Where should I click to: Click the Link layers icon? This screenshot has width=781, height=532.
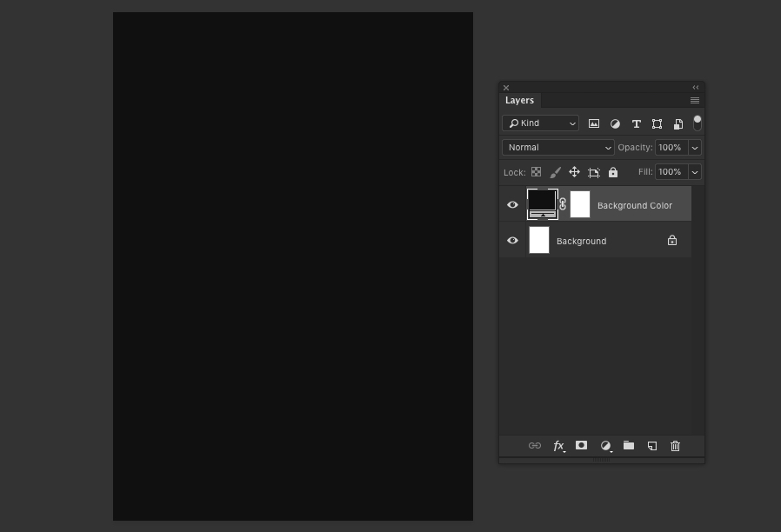click(x=535, y=445)
